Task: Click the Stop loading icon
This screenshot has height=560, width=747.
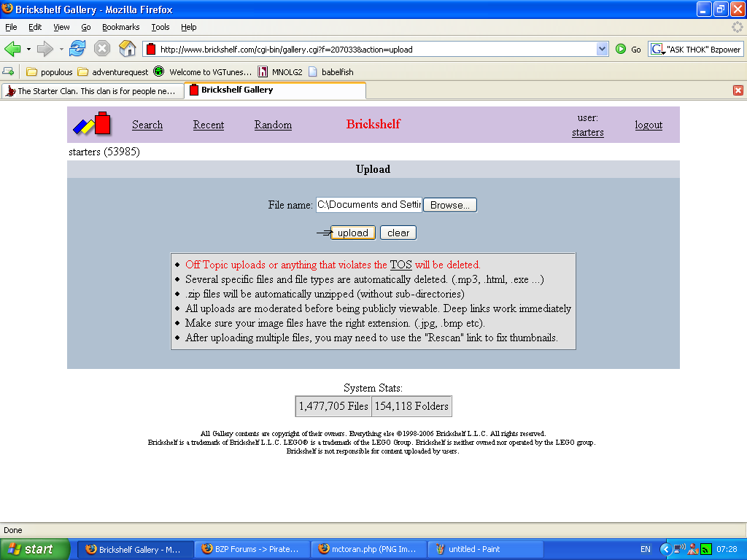Action: [x=101, y=49]
